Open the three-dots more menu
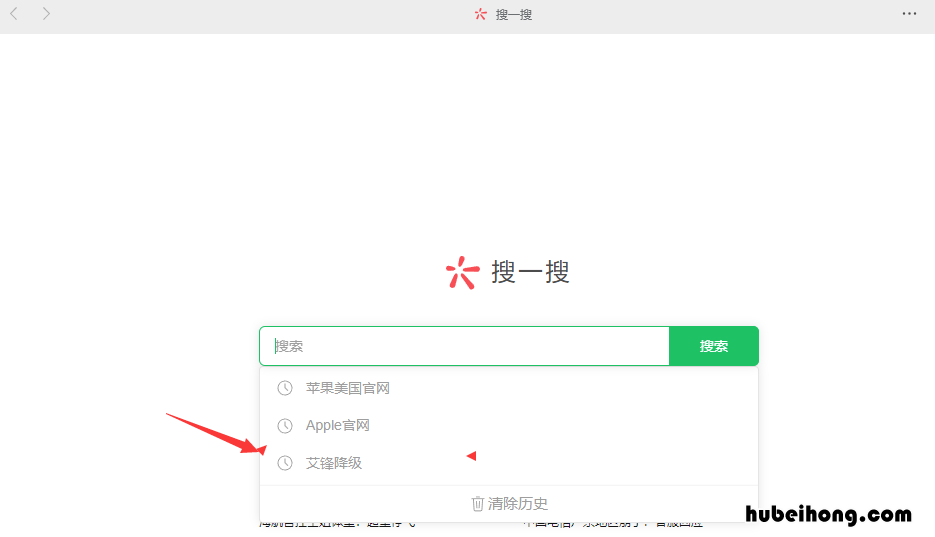Image resolution: width=935 pixels, height=537 pixels. coord(909,14)
